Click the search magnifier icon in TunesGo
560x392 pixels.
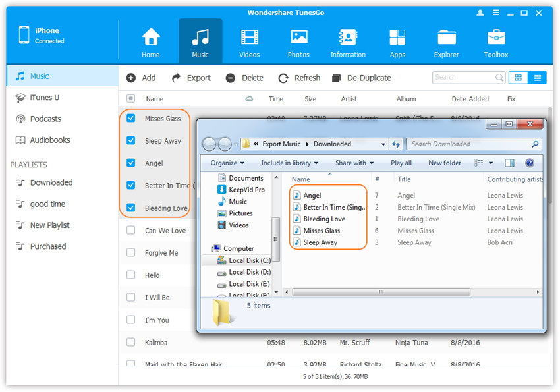499,78
